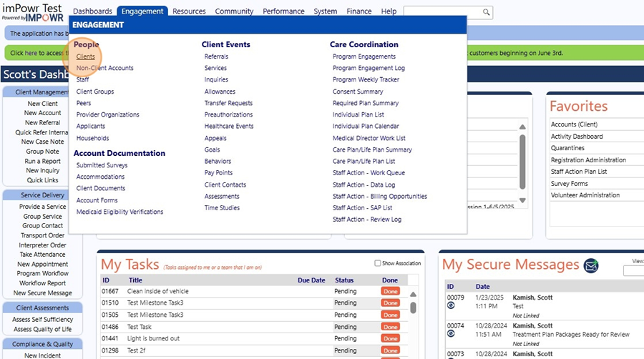Open the Secure Messages mail icon
644x359 pixels.
591,266
